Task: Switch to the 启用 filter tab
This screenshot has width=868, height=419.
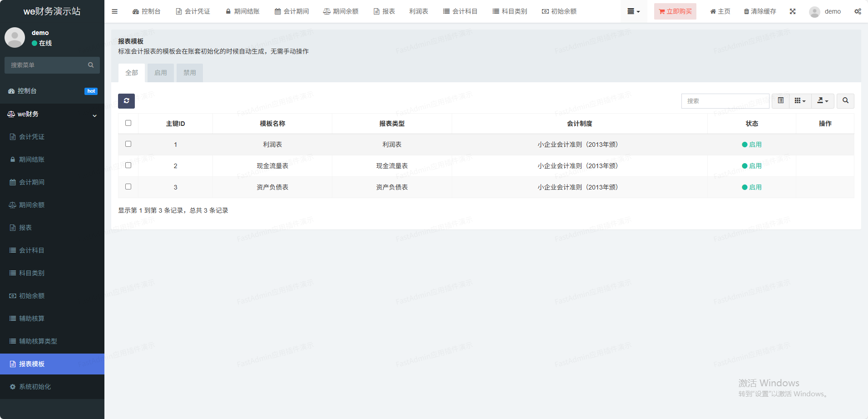Action: 160,73
